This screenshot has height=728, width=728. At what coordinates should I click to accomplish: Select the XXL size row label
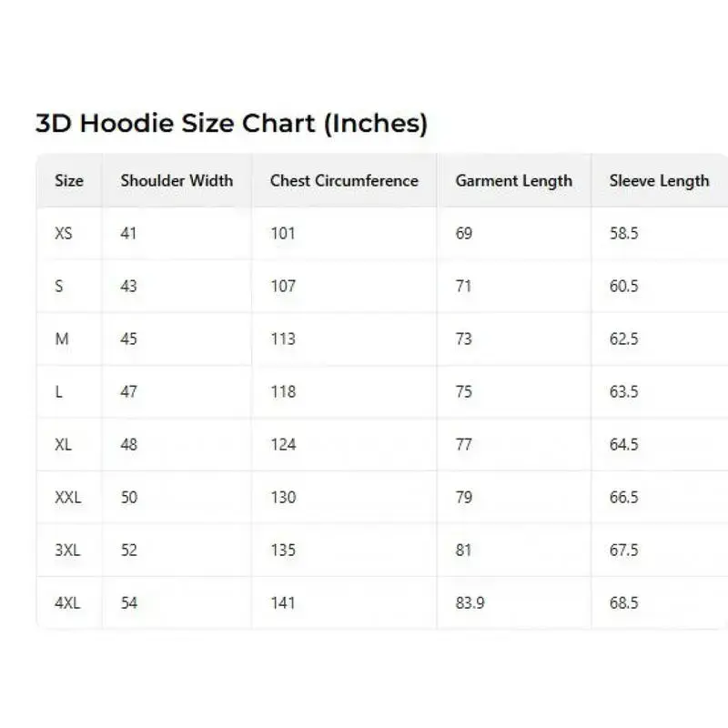click(x=68, y=497)
